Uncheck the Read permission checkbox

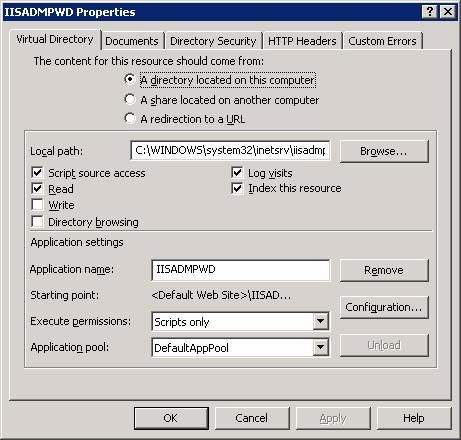[x=37, y=189]
